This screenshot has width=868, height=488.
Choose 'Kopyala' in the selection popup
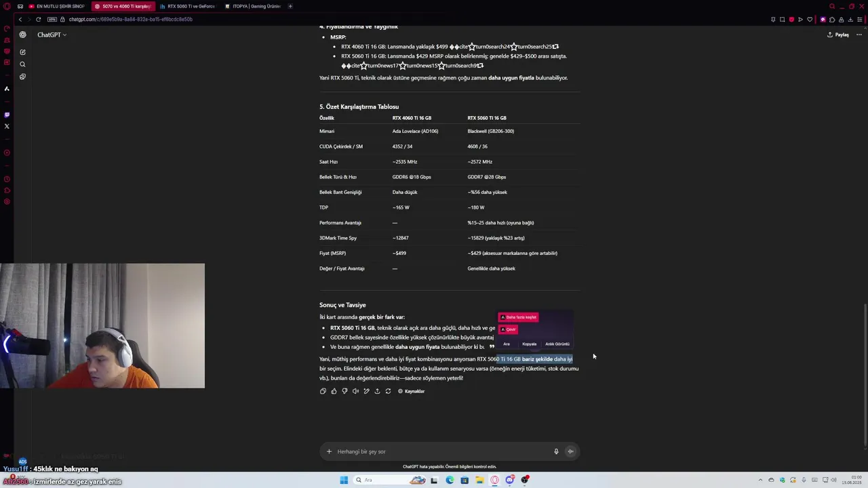click(x=529, y=344)
